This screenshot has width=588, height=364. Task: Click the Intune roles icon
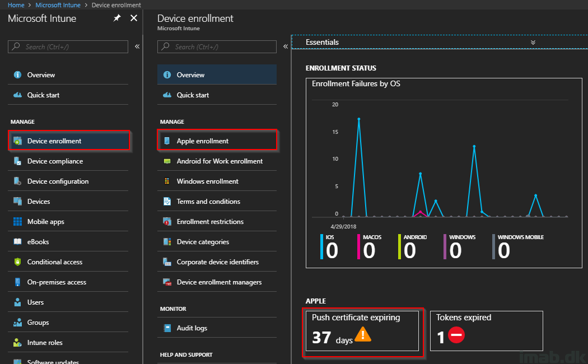[x=17, y=342]
